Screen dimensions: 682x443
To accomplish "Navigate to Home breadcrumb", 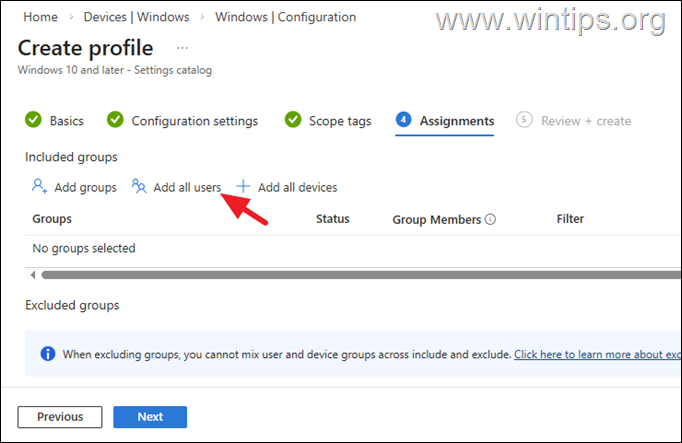I will [x=40, y=17].
